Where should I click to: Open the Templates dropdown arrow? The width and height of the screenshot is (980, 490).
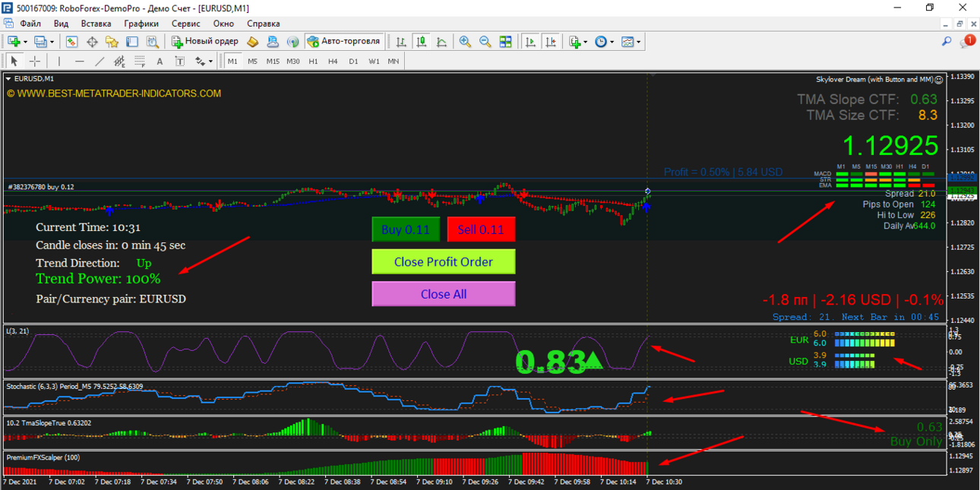click(639, 42)
